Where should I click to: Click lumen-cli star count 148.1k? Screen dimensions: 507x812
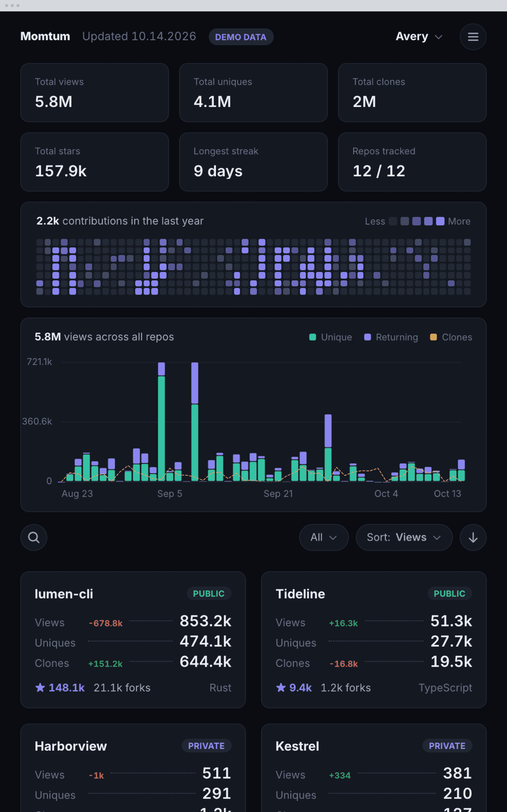[60, 688]
